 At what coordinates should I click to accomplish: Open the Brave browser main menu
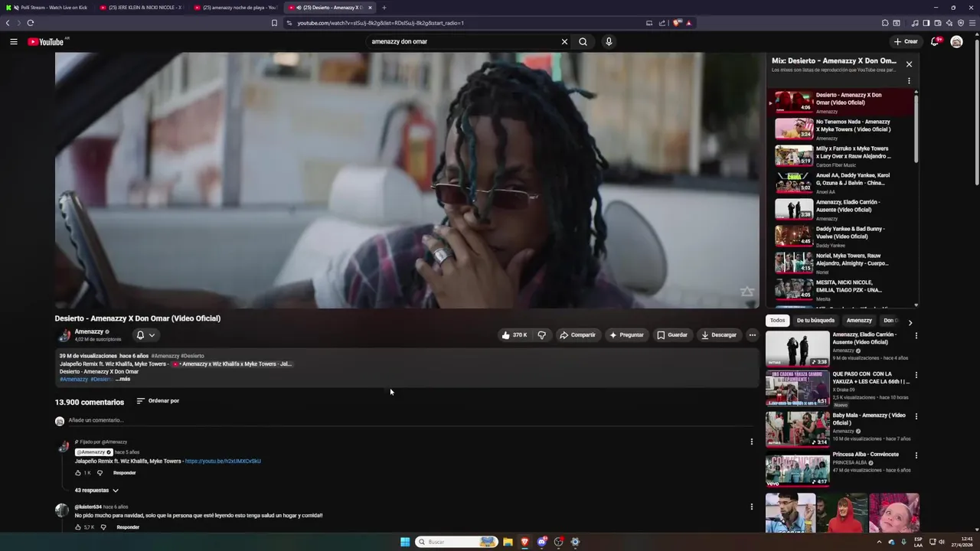click(972, 23)
